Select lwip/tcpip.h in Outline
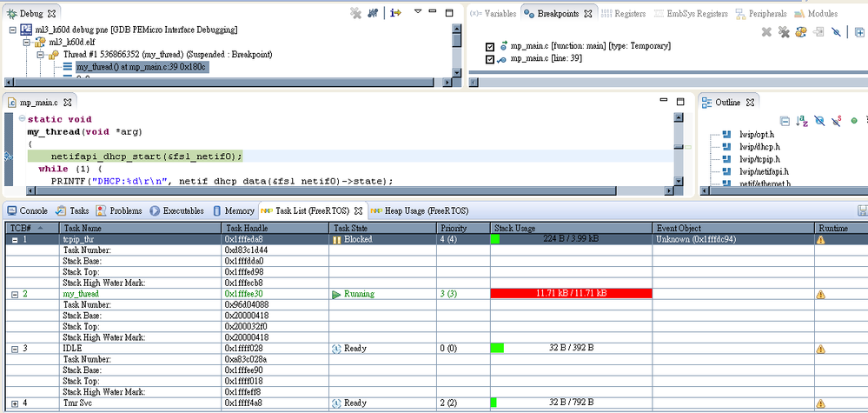 point(759,159)
